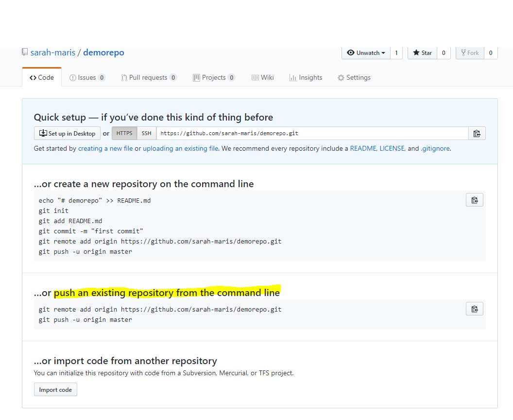Click the import code from another repository heading
The height and width of the screenshot is (420, 513).
[x=125, y=361]
